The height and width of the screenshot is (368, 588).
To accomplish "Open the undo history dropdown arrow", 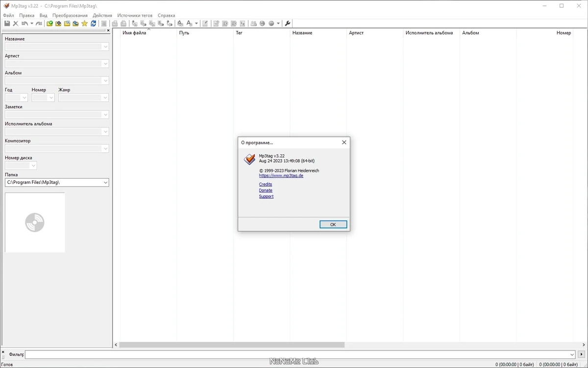I will pos(32,24).
